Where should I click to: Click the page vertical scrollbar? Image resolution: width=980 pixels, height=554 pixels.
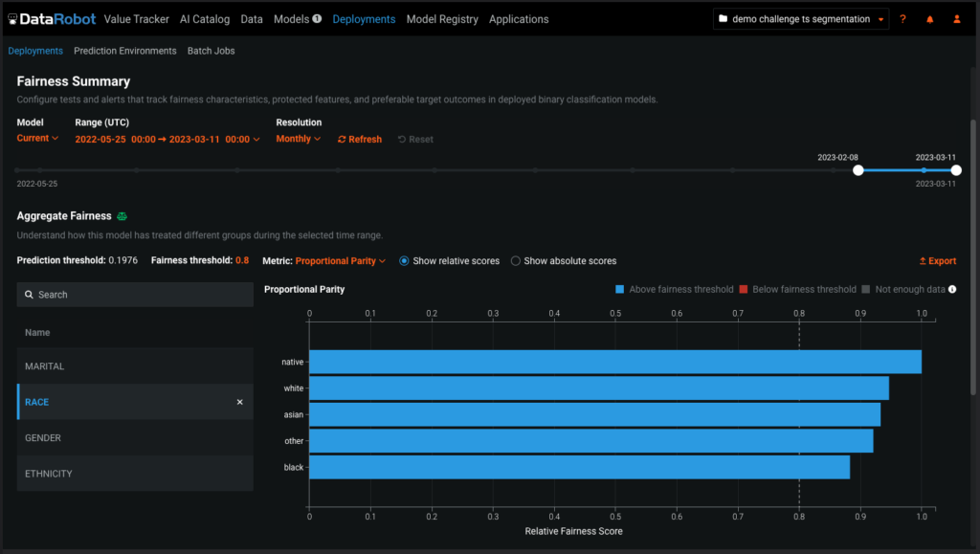click(973, 256)
